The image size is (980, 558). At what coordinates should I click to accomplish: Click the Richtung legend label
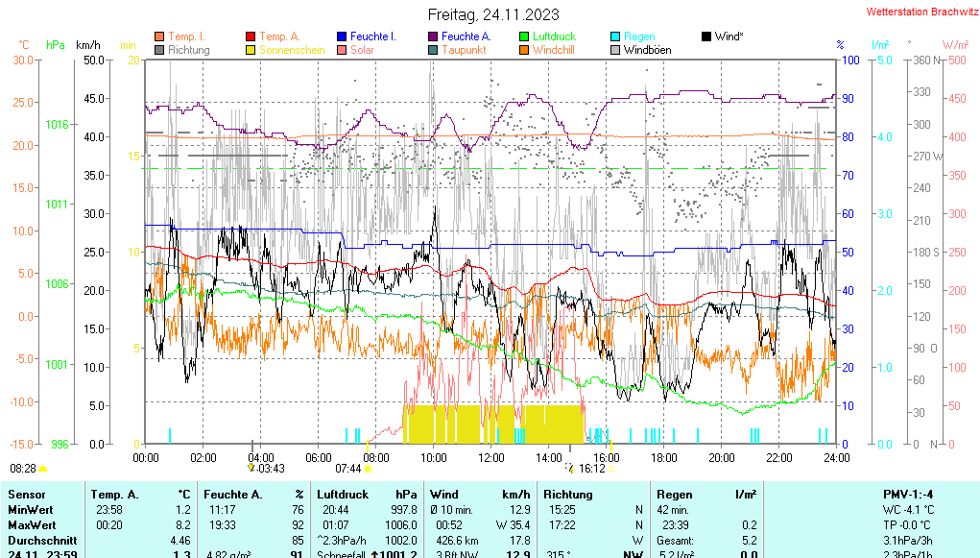tap(188, 50)
